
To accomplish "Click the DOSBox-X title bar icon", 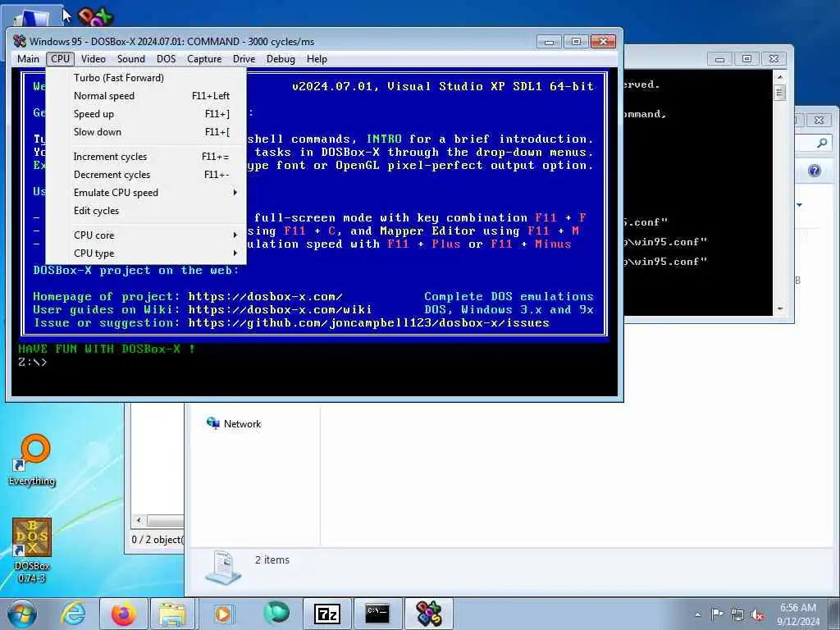I will click(x=20, y=41).
